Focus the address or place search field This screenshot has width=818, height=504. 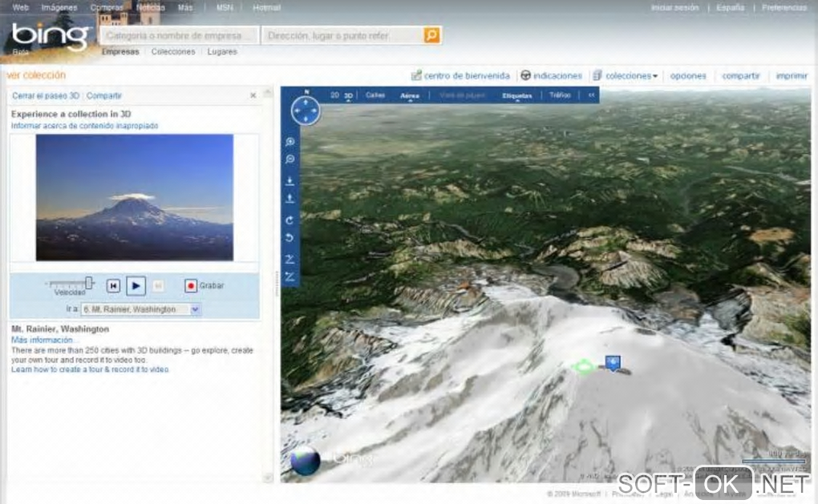coord(344,35)
